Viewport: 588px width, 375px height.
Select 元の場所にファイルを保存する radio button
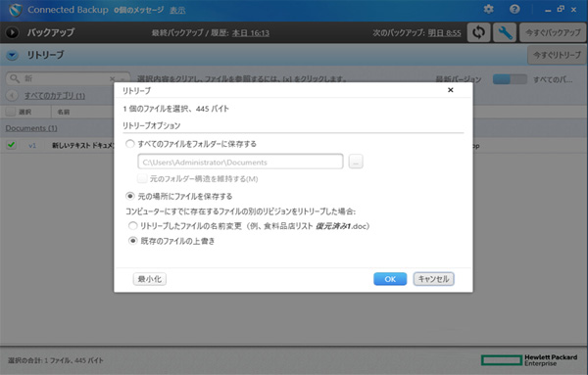(129, 196)
